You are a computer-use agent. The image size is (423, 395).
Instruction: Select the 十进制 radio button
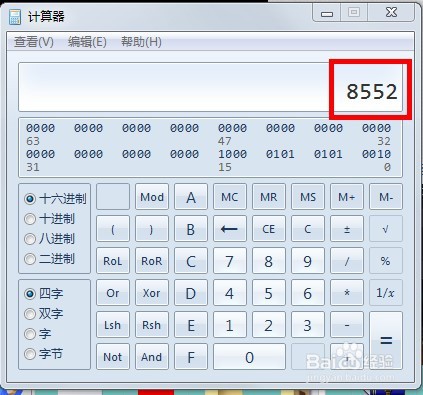point(49,219)
